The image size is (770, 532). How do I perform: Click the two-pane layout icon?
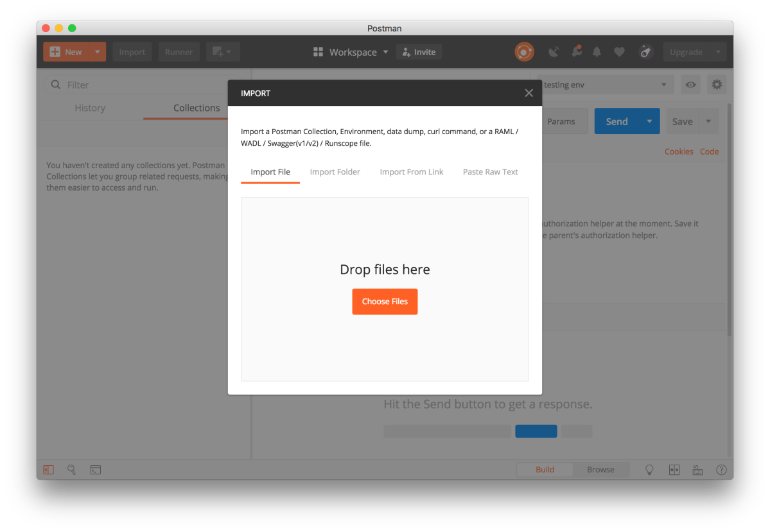click(674, 470)
